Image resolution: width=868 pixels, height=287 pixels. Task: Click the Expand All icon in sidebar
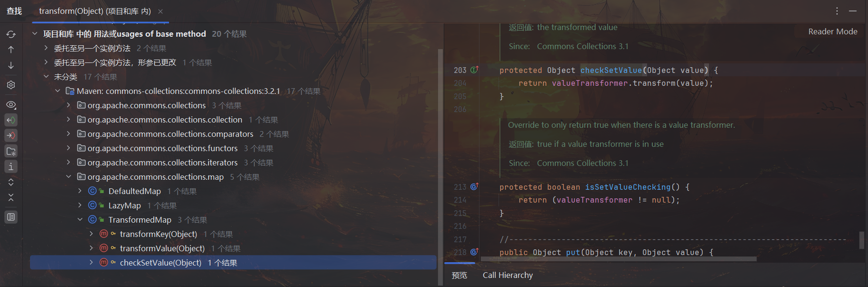(11, 182)
